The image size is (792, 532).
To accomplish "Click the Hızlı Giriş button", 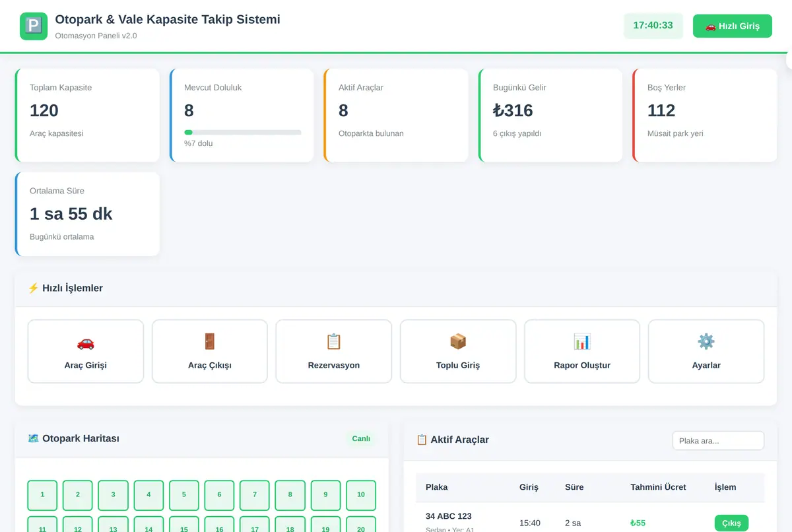I will 733,26.
